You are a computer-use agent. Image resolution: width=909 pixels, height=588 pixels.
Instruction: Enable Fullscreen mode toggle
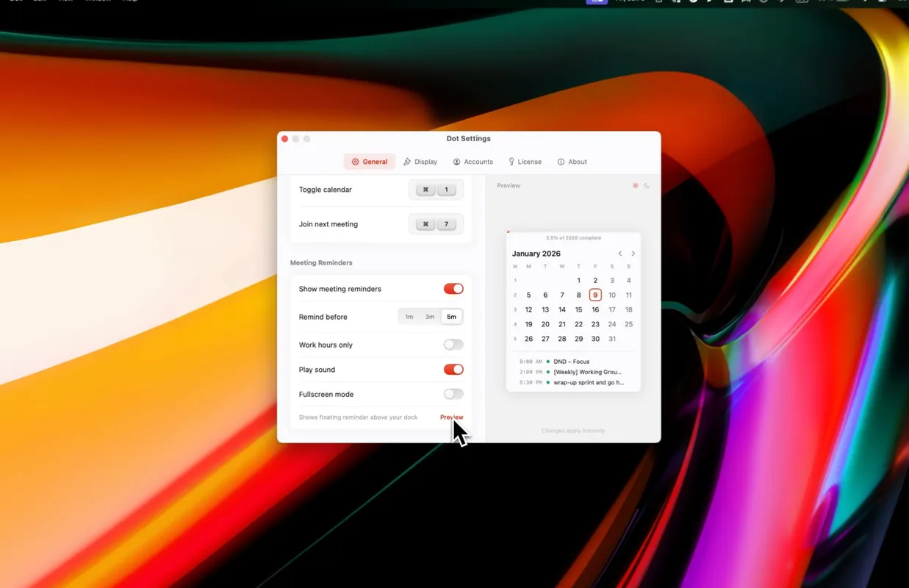click(453, 394)
